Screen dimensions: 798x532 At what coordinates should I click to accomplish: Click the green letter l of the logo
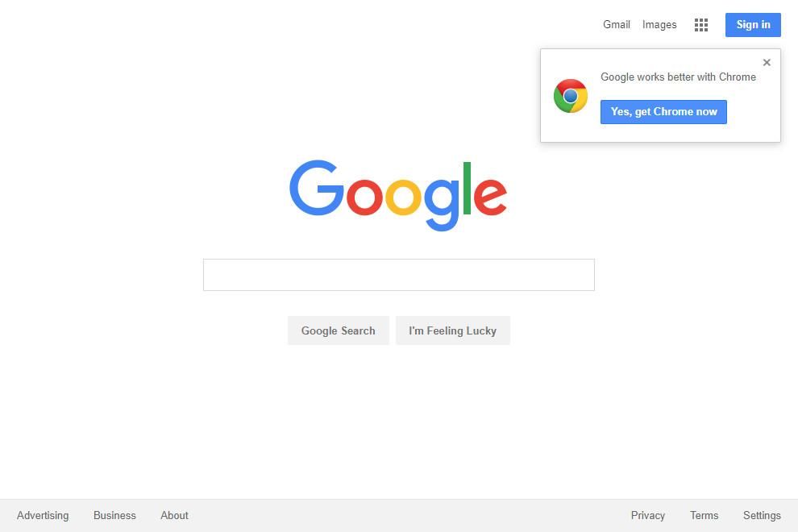click(x=467, y=188)
